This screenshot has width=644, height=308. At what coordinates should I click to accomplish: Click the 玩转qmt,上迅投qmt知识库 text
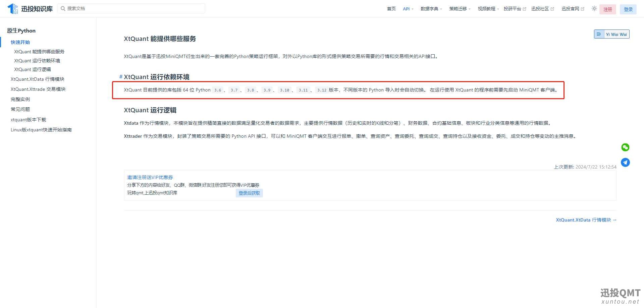coord(152,193)
